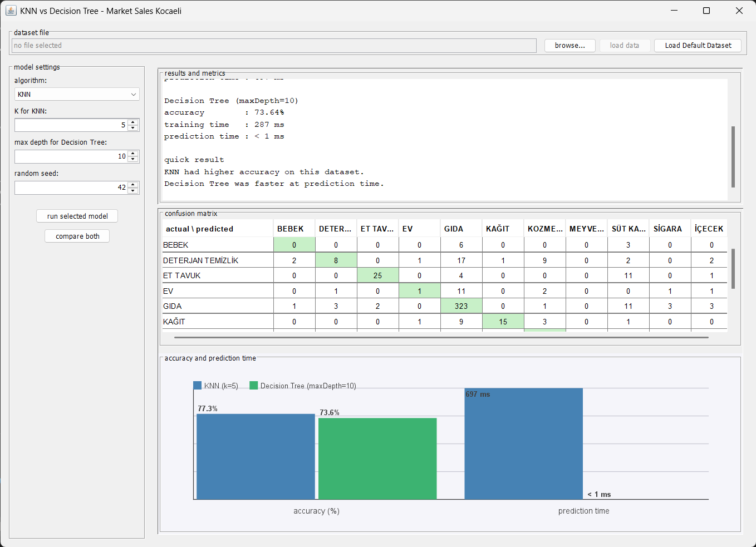Click the KNN 77.3% accuracy bar
The image size is (756, 547).
click(256, 456)
